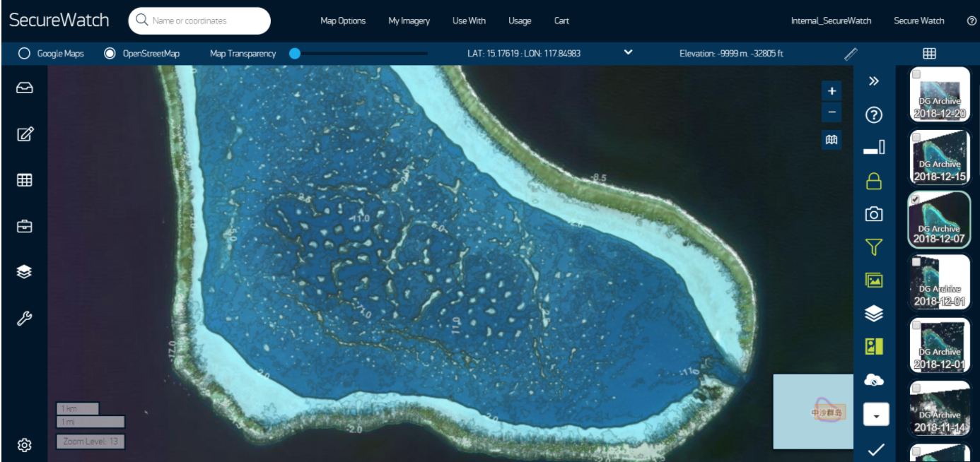Click the LAT LON coordinates readout

tap(524, 53)
